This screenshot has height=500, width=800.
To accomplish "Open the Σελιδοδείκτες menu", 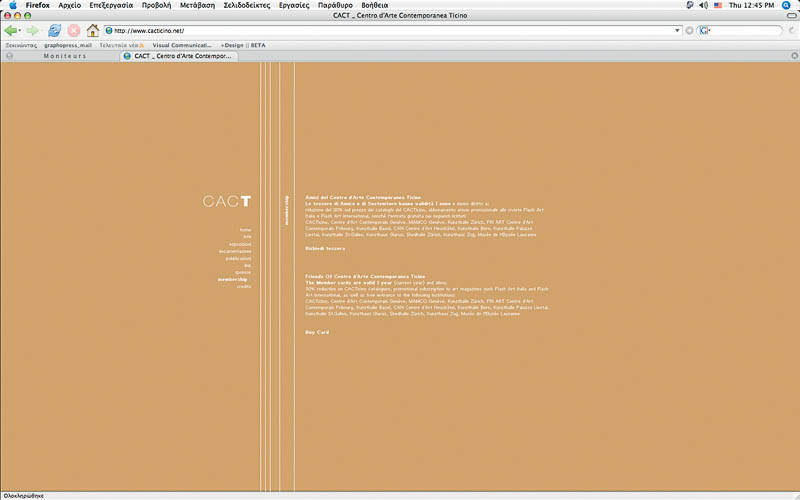I will (x=246, y=5).
